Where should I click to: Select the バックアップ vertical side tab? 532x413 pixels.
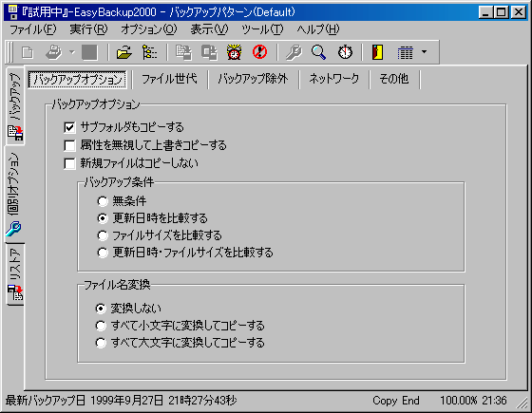[x=15, y=105]
